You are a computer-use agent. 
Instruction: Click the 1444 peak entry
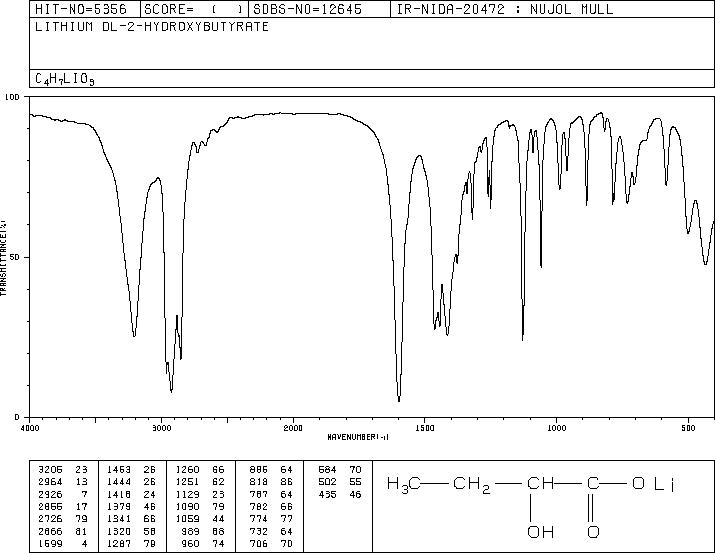[131, 481]
